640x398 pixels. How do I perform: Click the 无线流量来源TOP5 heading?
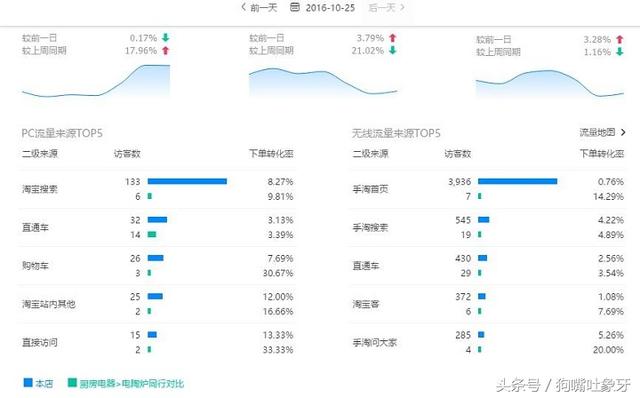coord(396,133)
